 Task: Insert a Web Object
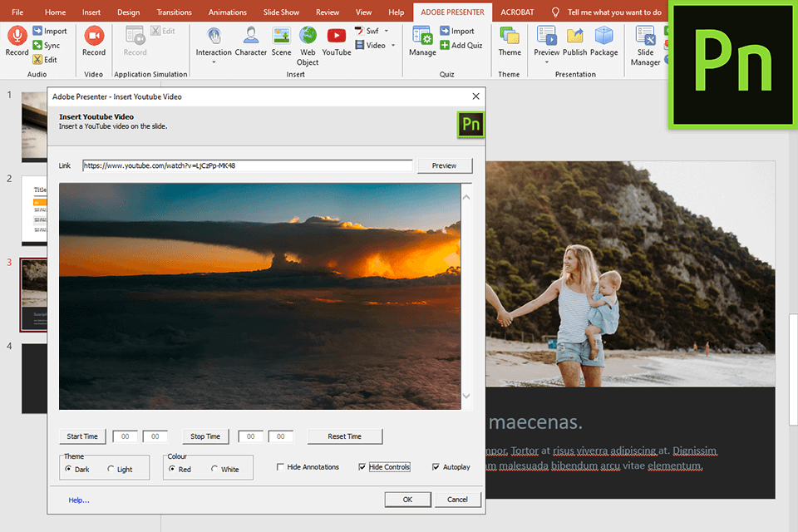pos(308,36)
